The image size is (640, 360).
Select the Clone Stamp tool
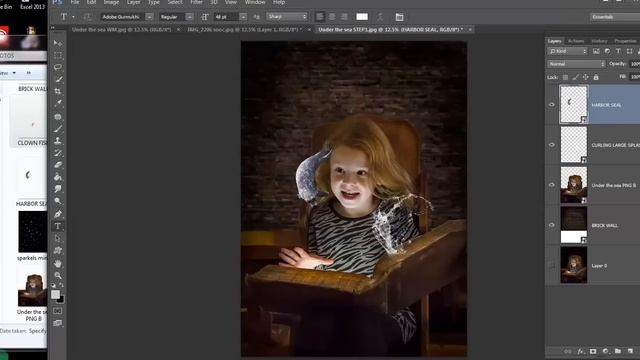point(58,141)
